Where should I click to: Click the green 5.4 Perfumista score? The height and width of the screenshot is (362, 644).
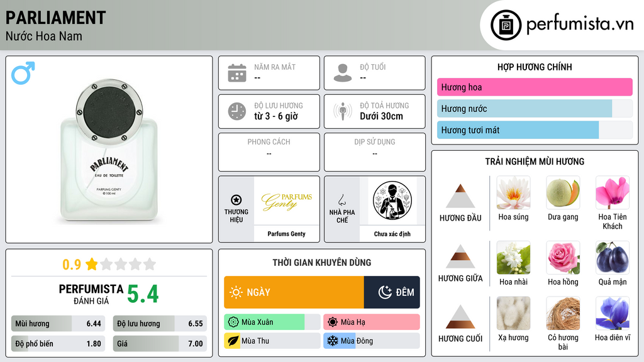click(143, 294)
